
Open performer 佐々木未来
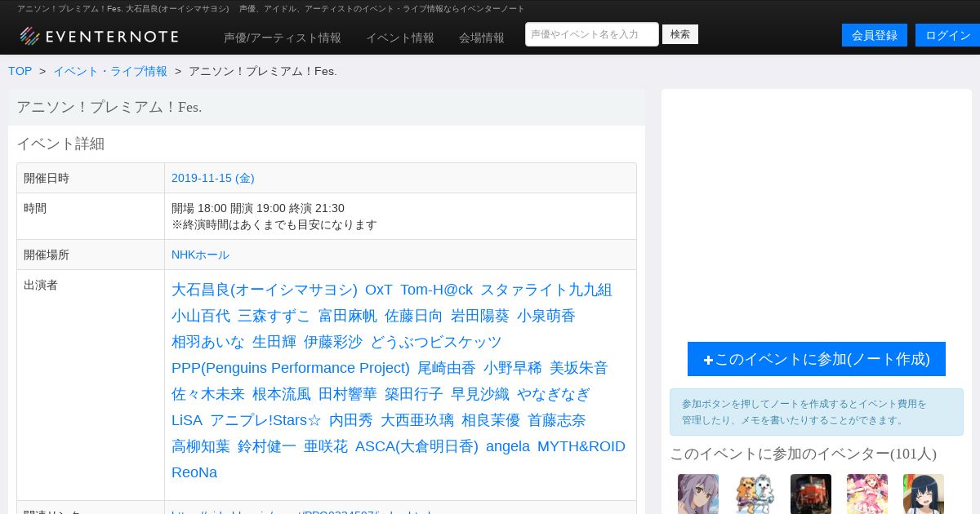(x=208, y=394)
